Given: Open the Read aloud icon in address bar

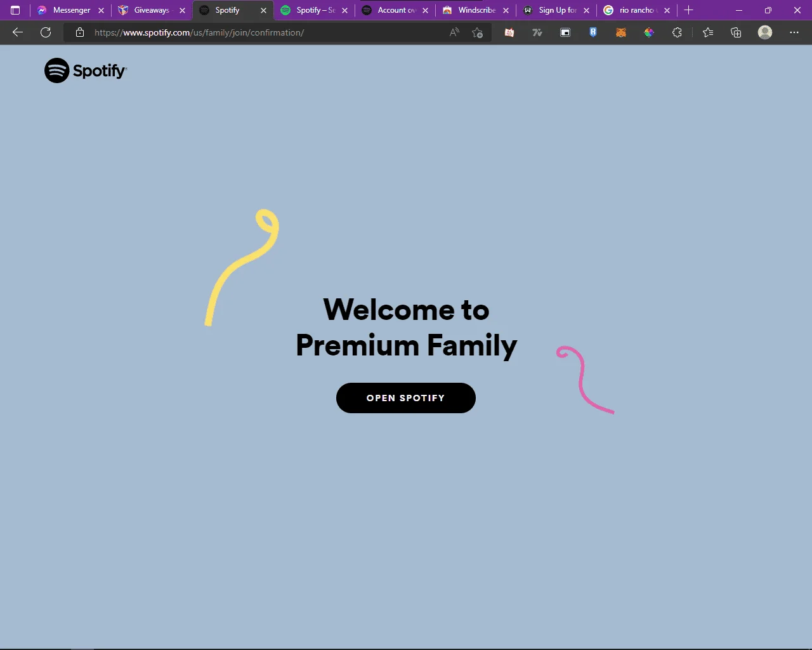Looking at the screenshot, I should point(454,32).
